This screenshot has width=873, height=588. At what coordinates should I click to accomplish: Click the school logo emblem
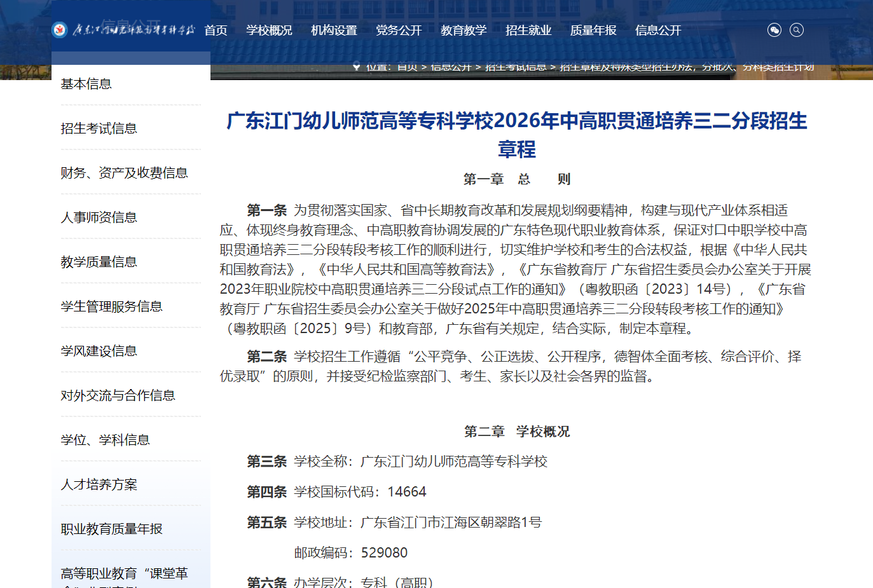coord(60,29)
